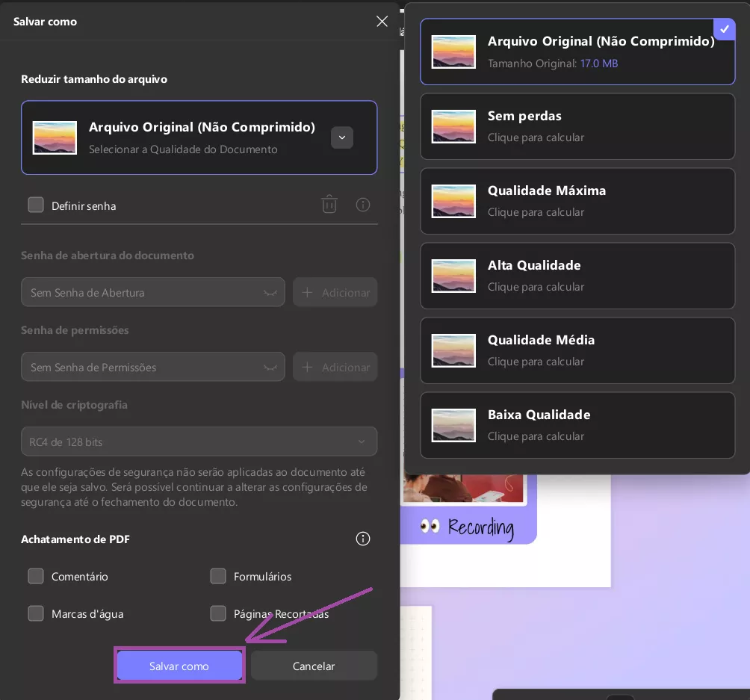This screenshot has width=750, height=700.
Task: Select the Sem perdas quality option
Action: click(577, 126)
